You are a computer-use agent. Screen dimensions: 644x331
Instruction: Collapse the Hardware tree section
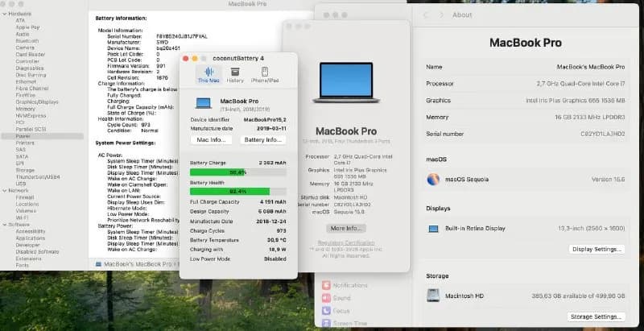[4, 14]
